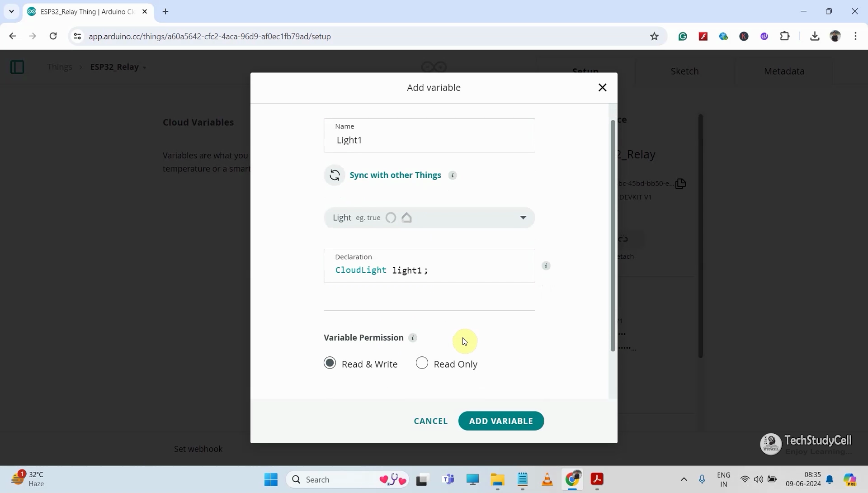Viewport: 868px width, 493px height.
Task: Click the Alexa compatibility icon on the Light type
Action: pos(390,218)
